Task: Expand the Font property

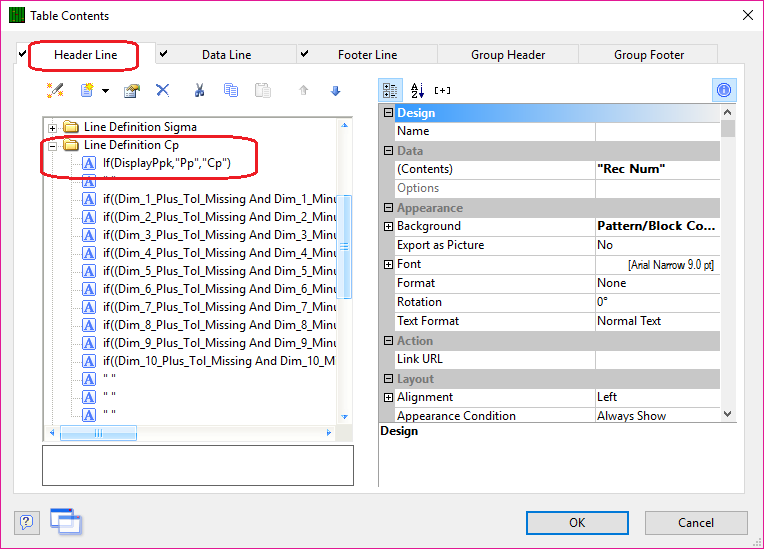Action: [388, 265]
